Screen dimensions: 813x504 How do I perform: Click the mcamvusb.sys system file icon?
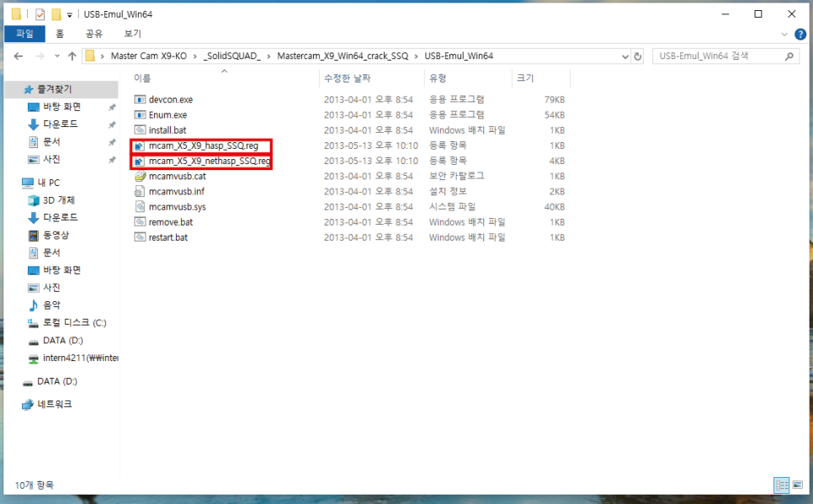140,207
